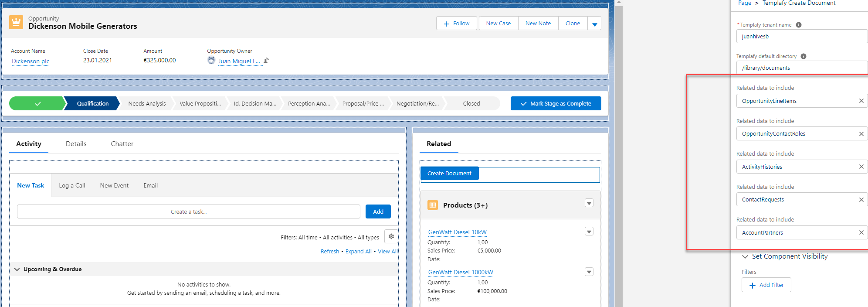The width and height of the screenshot is (868, 307).
Task: Collapse Set Component Visibility section
Action: click(x=745, y=256)
